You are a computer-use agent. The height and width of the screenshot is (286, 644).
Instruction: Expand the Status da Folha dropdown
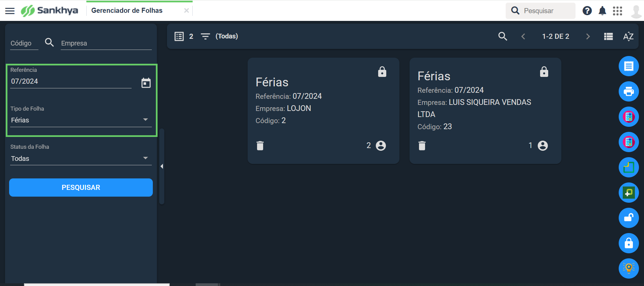pyautogui.click(x=81, y=159)
